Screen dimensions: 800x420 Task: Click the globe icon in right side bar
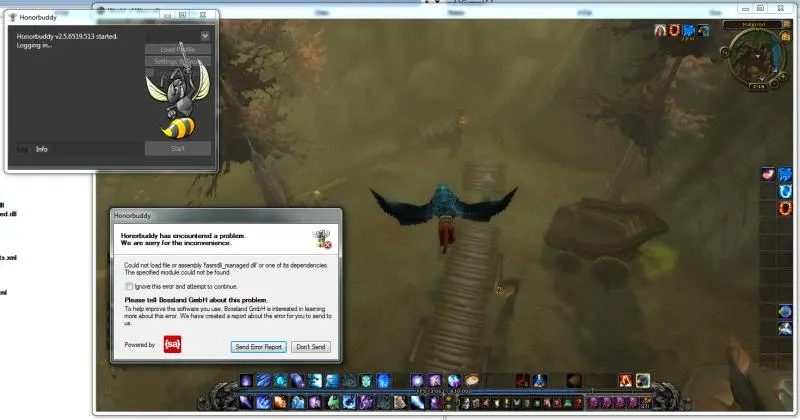(x=785, y=311)
